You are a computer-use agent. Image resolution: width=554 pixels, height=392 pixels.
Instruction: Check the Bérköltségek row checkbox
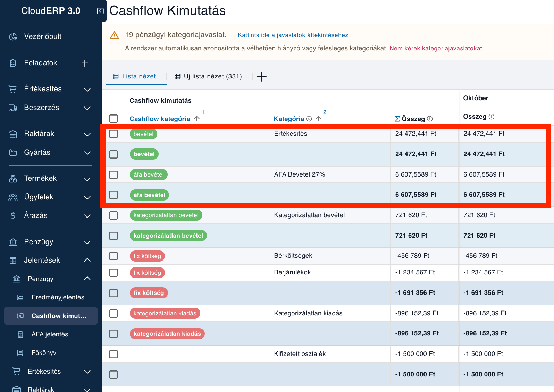114,256
